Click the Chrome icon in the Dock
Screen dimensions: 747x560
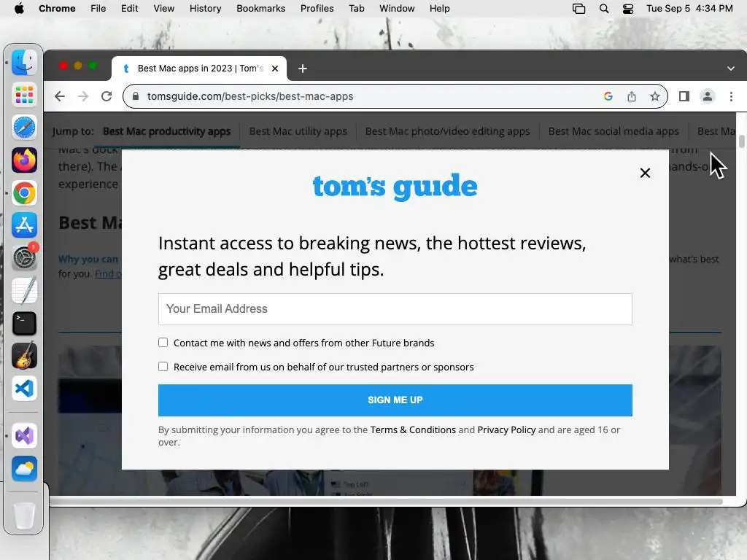coord(24,192)
